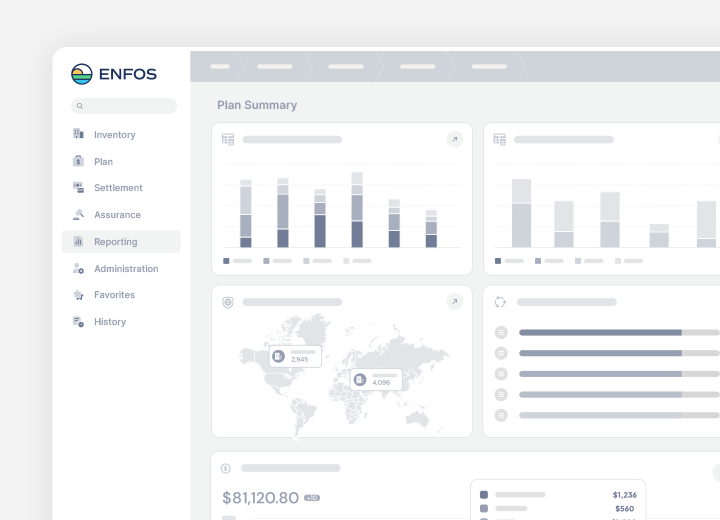Focus the sidebar search field
The width and height of the screenshot is (720, 520).
point(124,106)
